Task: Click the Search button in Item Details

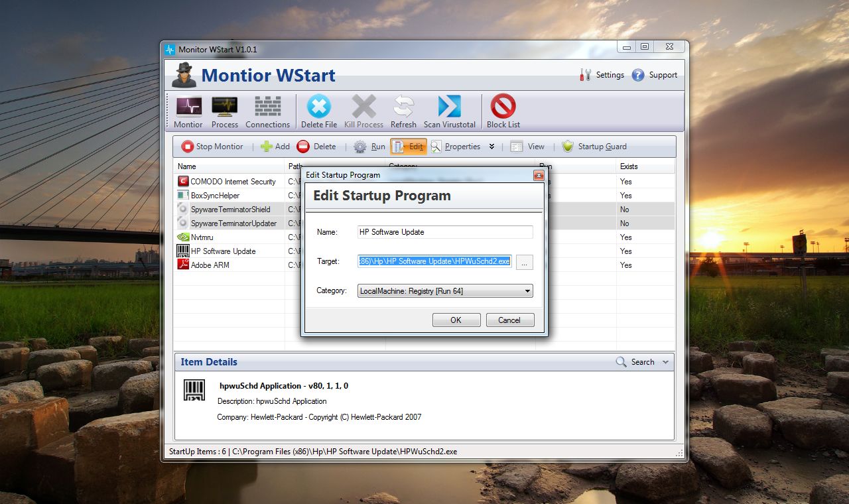Action: (x=635, y=362)
